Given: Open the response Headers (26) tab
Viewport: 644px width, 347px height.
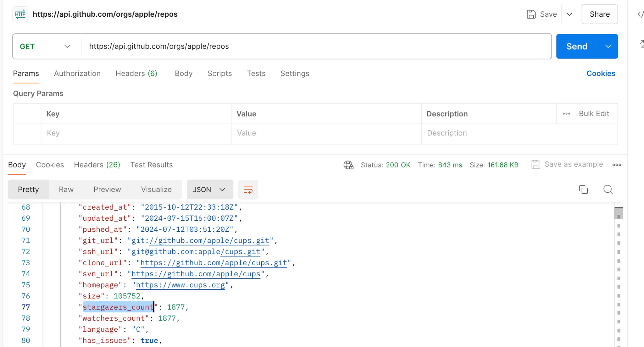Looking at the screenshot, I should tap(97, 165).
